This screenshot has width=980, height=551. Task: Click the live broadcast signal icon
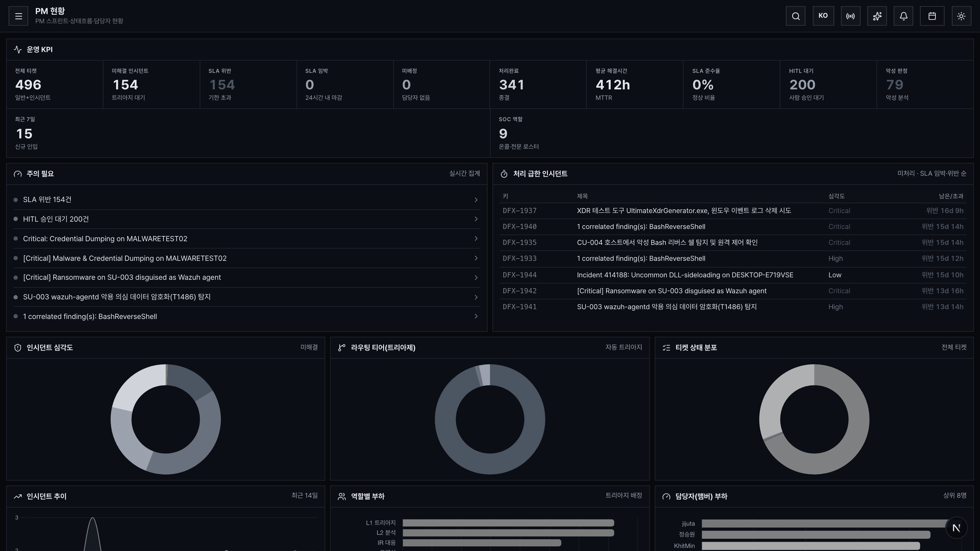[850, 16]
